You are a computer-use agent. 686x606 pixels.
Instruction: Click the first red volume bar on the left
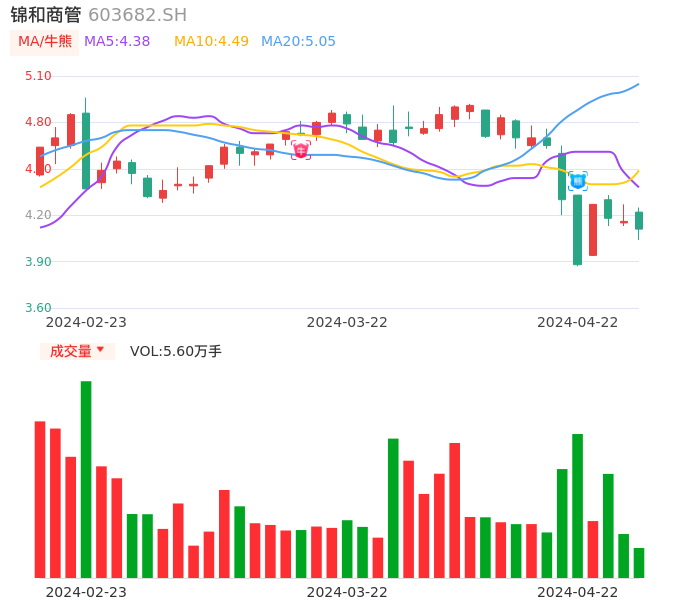(x=40, y=498)
